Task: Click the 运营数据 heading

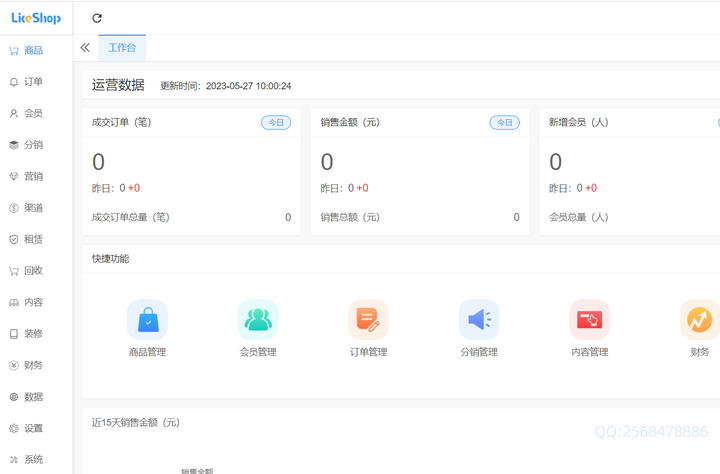Action: pyautogui.click(x=118, y=85)
